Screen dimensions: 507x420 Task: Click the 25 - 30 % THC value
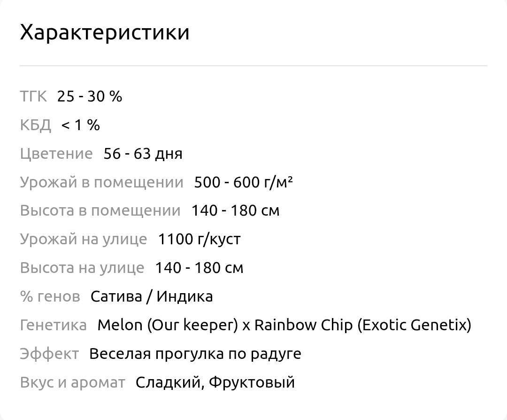tap(90, 96)
